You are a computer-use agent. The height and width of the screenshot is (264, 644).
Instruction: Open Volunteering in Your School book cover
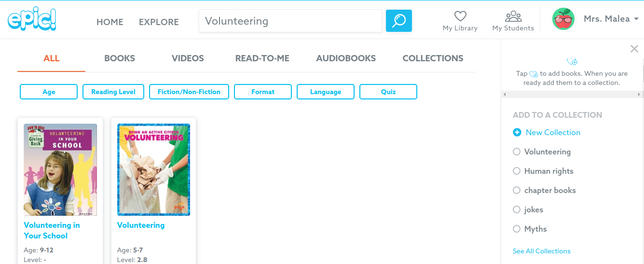click(60, 169)
